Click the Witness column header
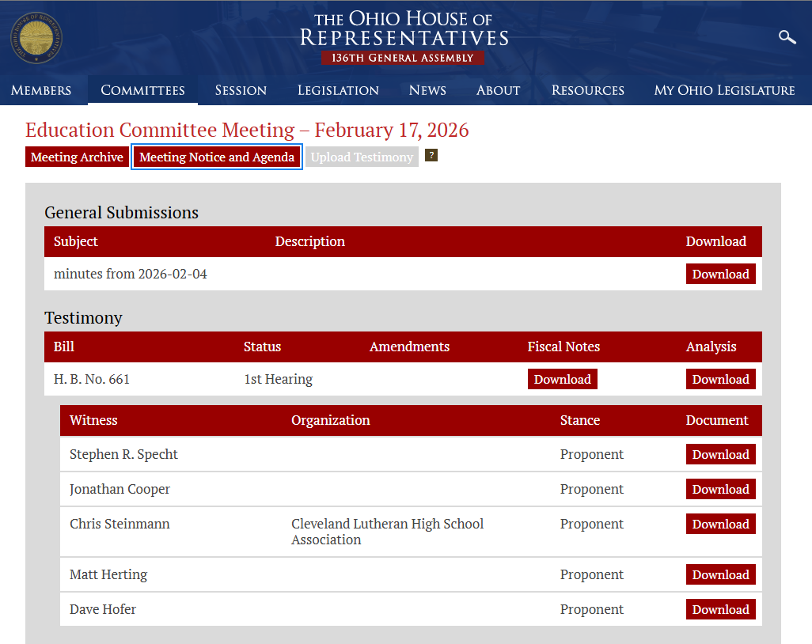This screenshot has width=812, height=644. (x=93, y=420)
